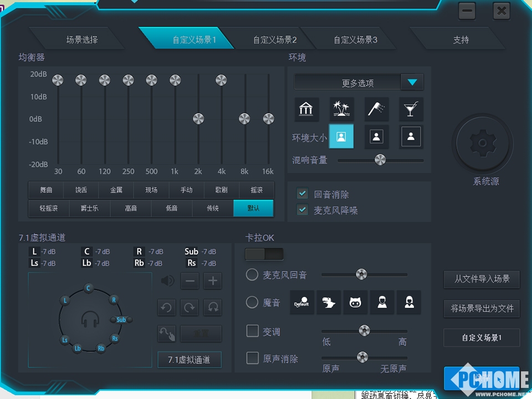Apply the cat face voice effect
Screen dimensions: 532x399
pos(355,303)
